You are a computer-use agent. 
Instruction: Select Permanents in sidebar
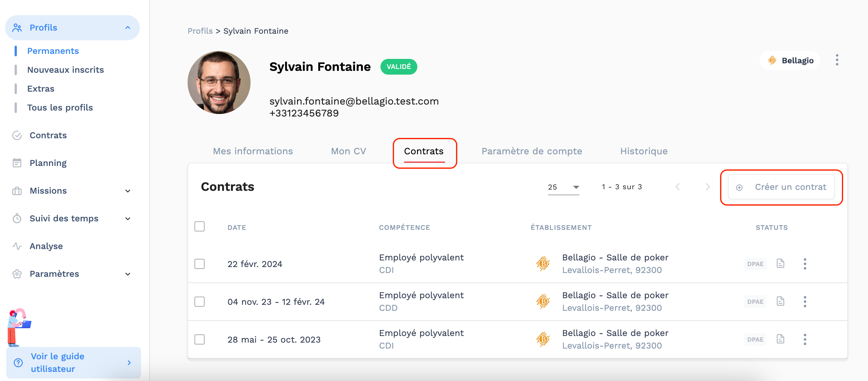pyautogui.click(x=53, y=51)
